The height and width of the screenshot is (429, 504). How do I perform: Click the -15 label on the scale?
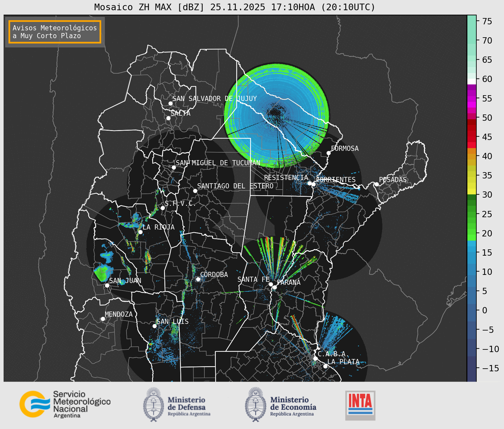pos(491,368)
